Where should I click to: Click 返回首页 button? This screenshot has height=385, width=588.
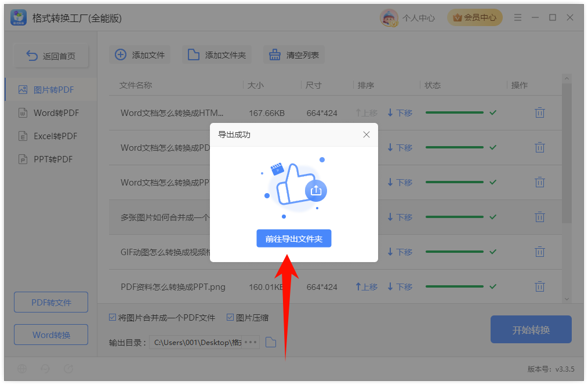point(51,56)
